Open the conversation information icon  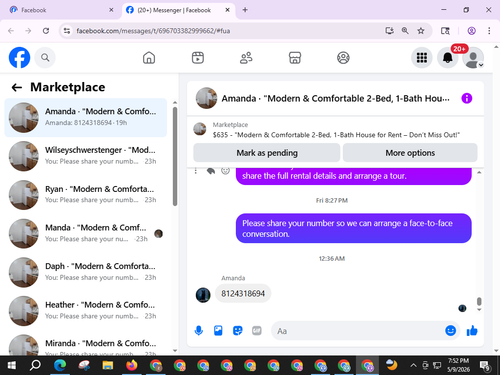pos(467,98)
